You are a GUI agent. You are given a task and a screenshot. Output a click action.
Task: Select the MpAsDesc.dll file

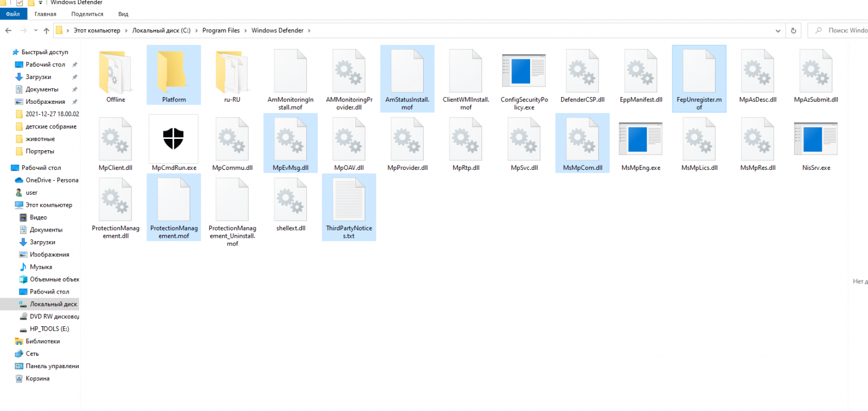pyautogui.click(x=758, y=75)
